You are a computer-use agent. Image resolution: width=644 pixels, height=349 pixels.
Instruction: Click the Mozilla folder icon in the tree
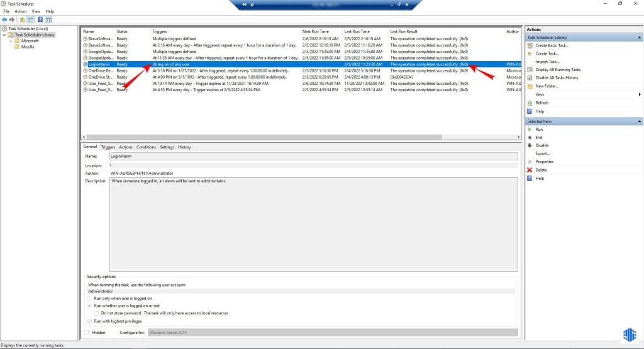(x=17, y=47)
